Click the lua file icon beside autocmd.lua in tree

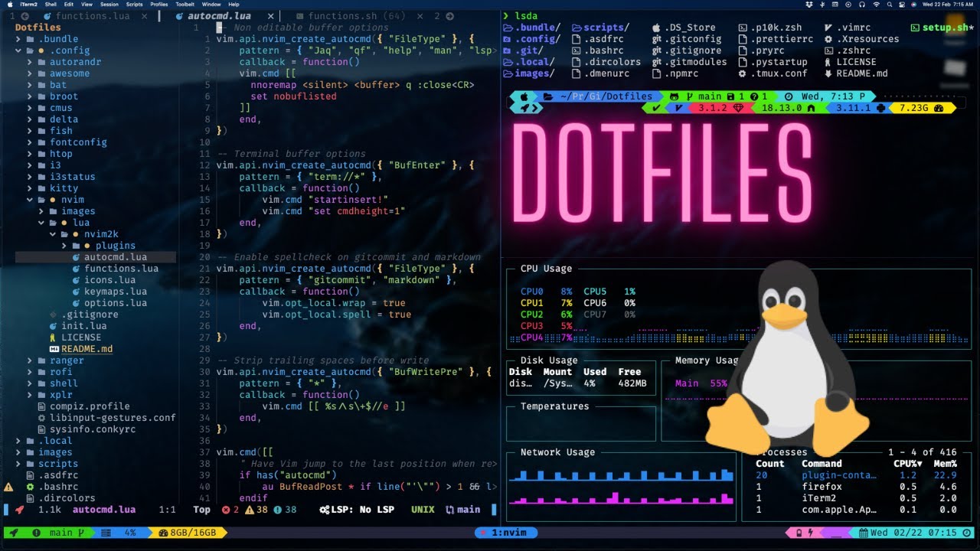77,257
